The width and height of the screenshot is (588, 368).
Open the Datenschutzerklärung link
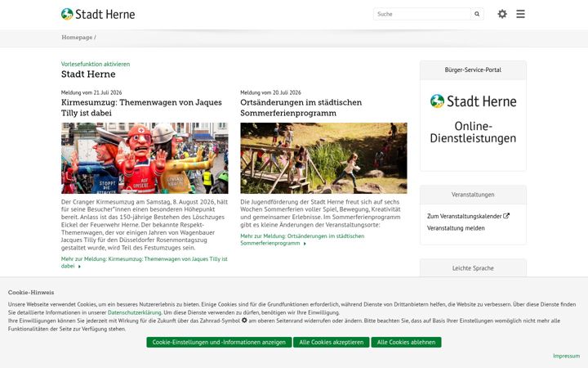pos(134,312)
